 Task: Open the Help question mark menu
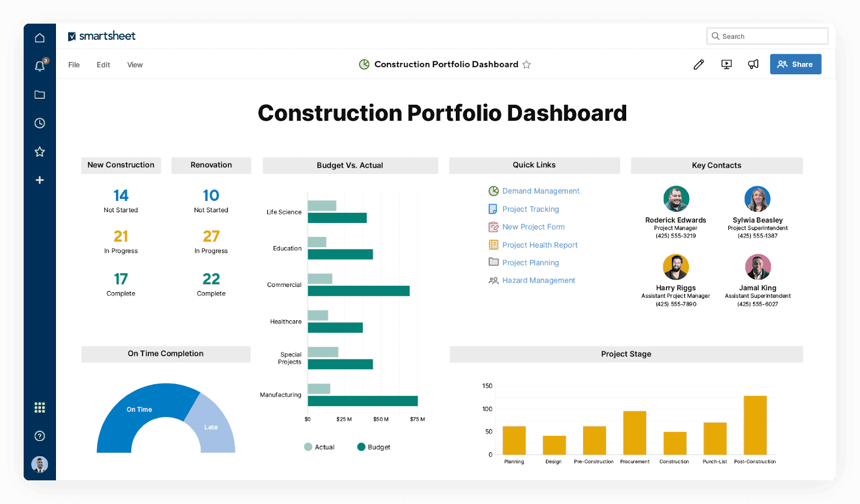pos(39,436)
